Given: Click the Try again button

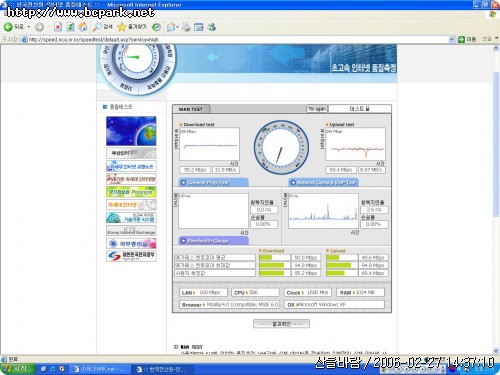Looking at the screenshot, I should [x=317, y=109].
